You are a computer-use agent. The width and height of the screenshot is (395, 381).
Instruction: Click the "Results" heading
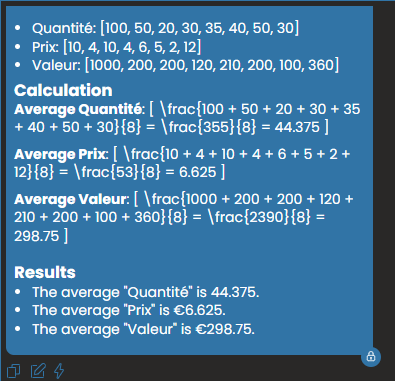45,272
